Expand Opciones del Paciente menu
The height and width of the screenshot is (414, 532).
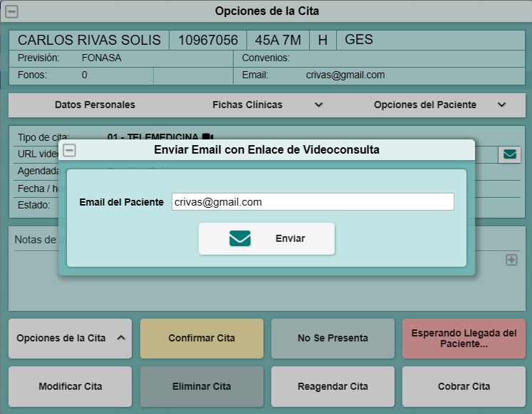click(440, 105)
